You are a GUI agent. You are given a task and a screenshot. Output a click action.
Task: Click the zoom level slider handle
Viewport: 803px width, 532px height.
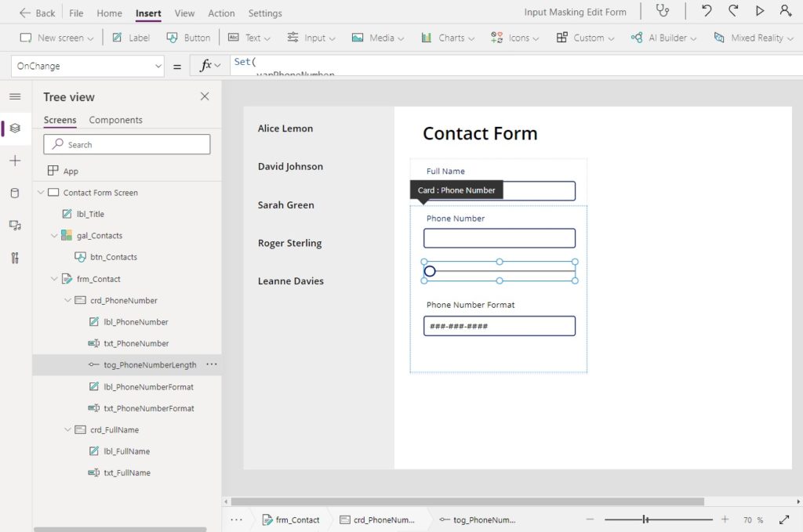point(645,519)
